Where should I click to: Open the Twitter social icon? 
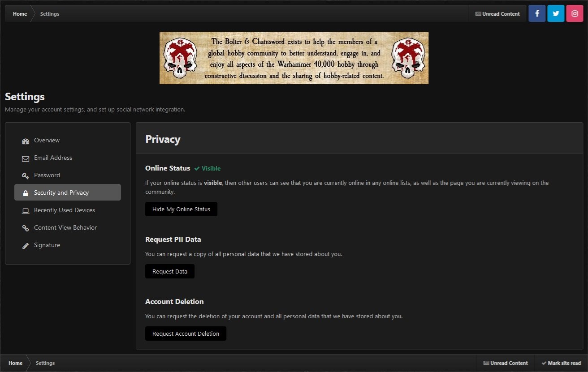coord(556,13)
